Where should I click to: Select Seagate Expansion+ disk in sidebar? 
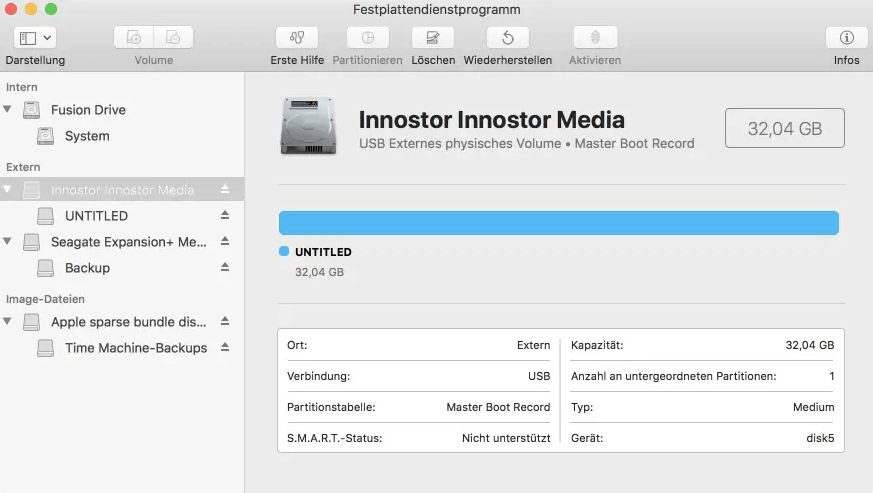click(129, 242)
